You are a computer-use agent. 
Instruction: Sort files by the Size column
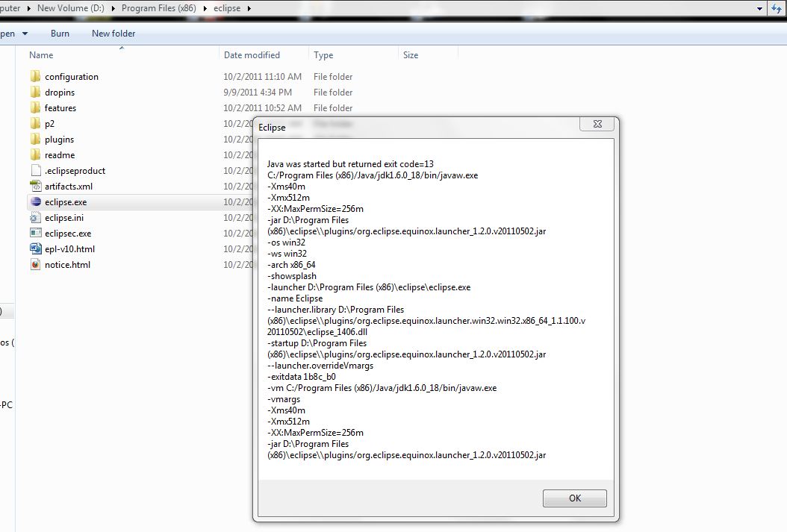click(x=411, y=55)
